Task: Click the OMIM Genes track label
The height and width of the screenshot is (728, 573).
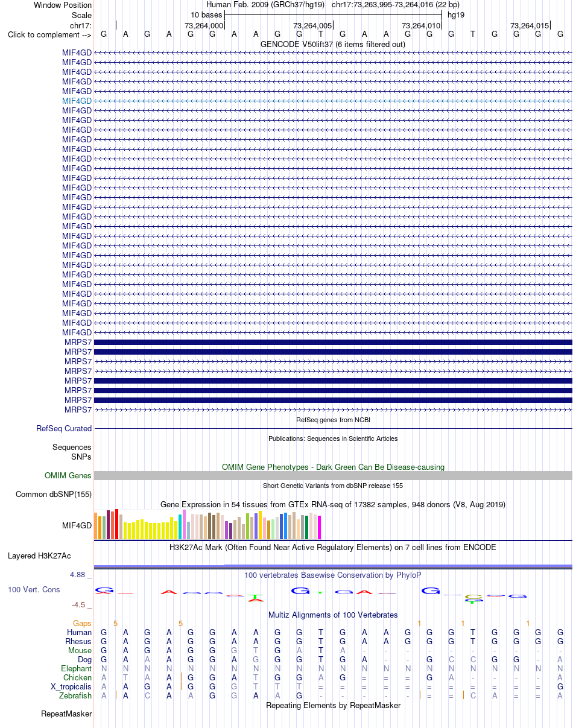Action: click(68, 475)
